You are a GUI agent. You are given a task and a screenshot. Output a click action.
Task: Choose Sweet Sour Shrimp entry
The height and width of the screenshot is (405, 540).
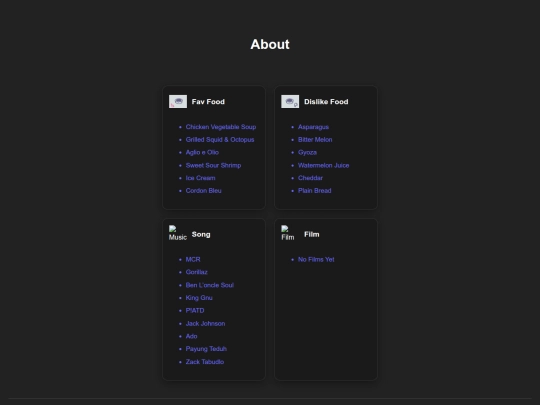point(213,165)
